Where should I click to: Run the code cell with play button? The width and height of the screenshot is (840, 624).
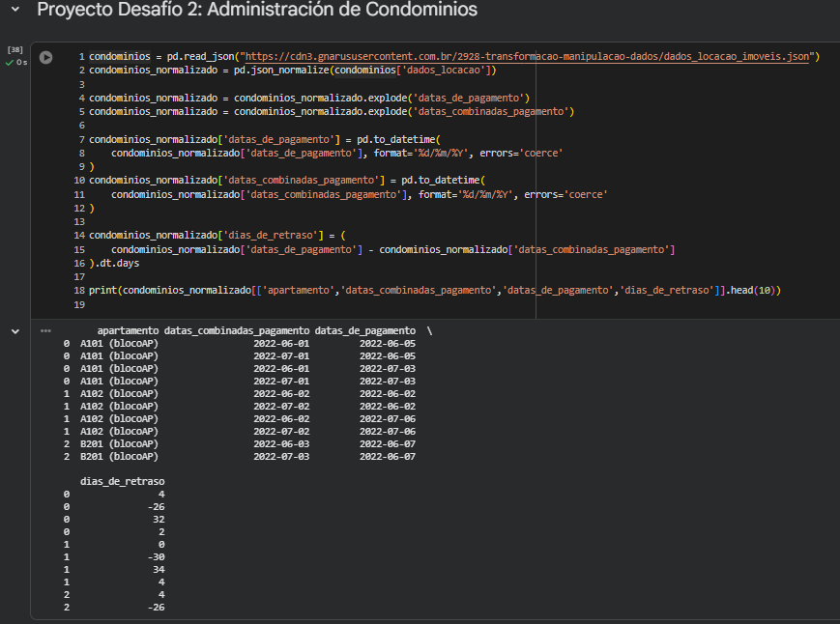click(x=45, y=57)
